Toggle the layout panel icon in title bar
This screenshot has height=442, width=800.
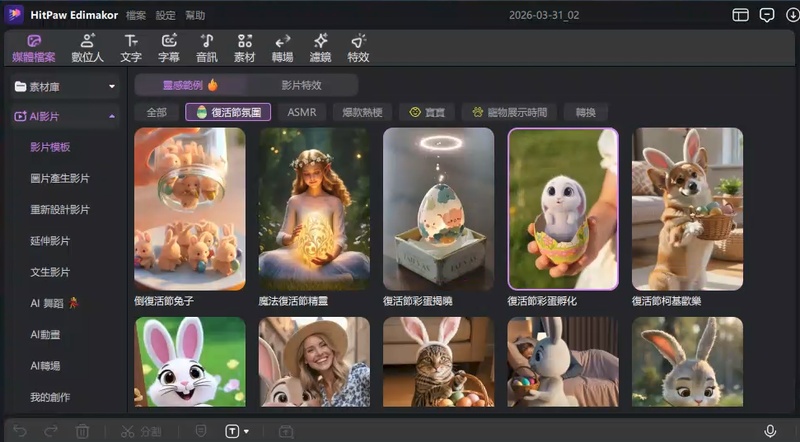tap(740, 15)
